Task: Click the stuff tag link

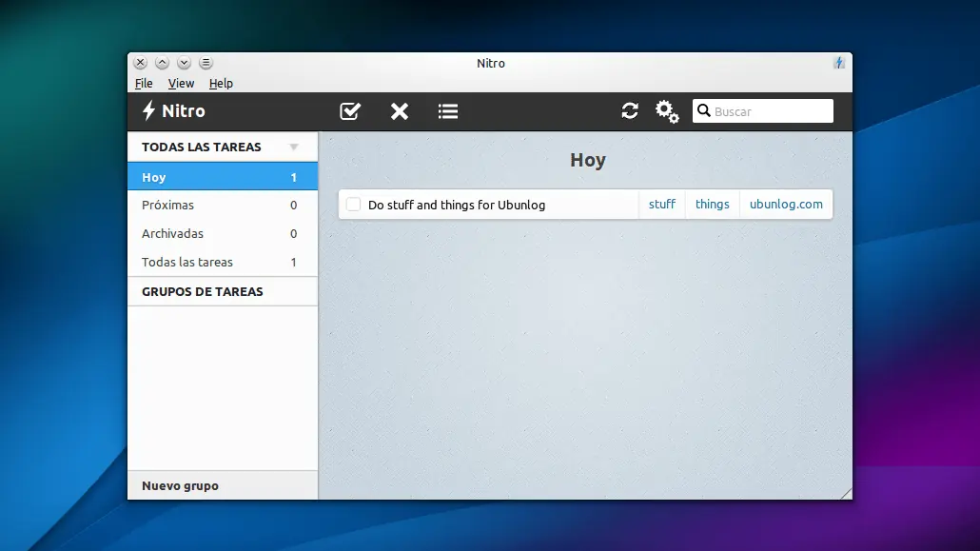Action: 662,205
